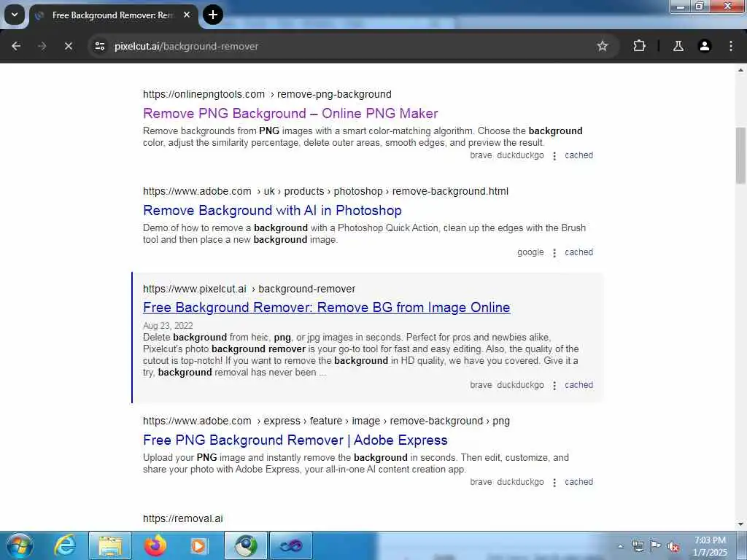Go back to the previous page
The height and width of the screenshot is (560, 747).
16,46
